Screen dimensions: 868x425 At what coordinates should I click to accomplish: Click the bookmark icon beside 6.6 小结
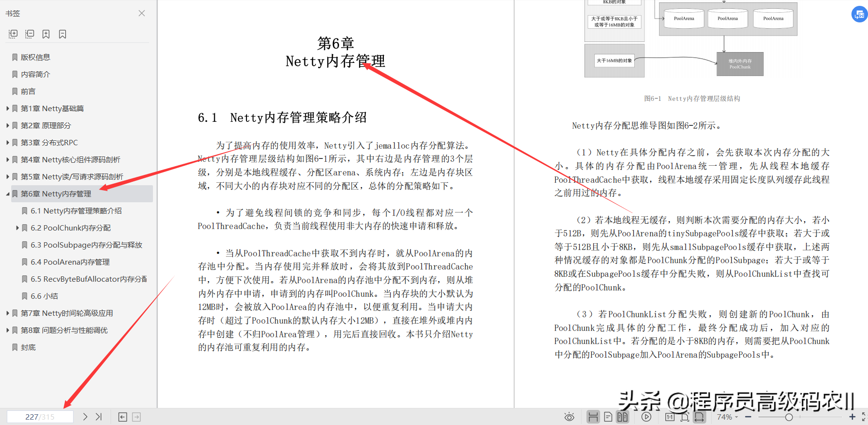(25, 296)
